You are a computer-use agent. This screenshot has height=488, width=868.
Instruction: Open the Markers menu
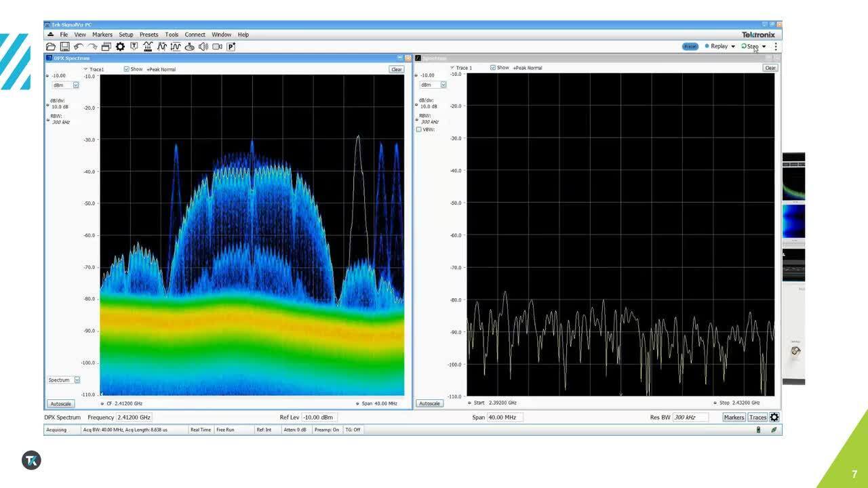tap(102, 35)
